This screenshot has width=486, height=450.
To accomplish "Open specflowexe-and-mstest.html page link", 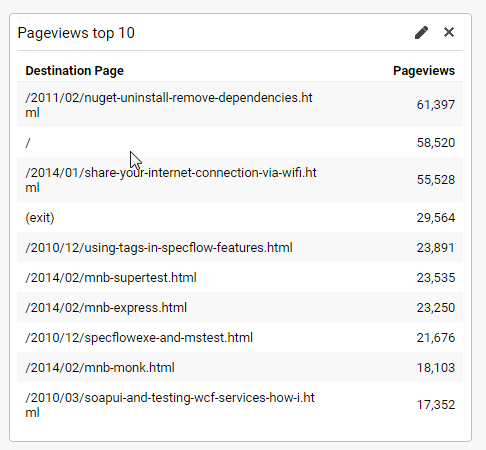I will coord(139,338).
